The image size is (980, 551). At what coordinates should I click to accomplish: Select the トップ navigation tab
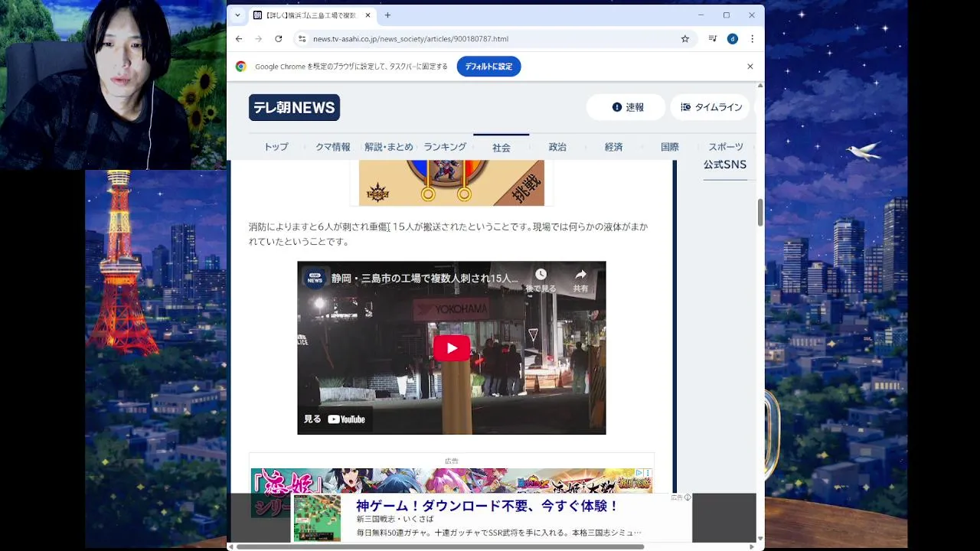[x=276, y=147]
